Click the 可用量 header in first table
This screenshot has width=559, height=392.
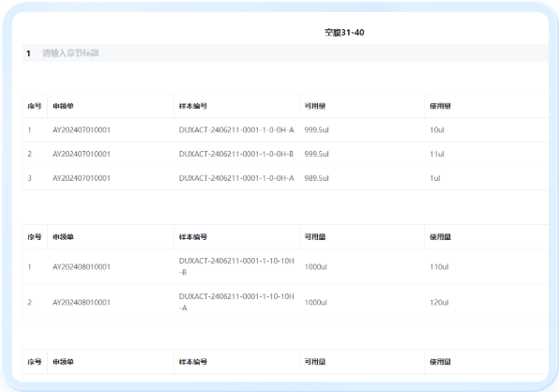pyautogui.click(x=315, y=106)
